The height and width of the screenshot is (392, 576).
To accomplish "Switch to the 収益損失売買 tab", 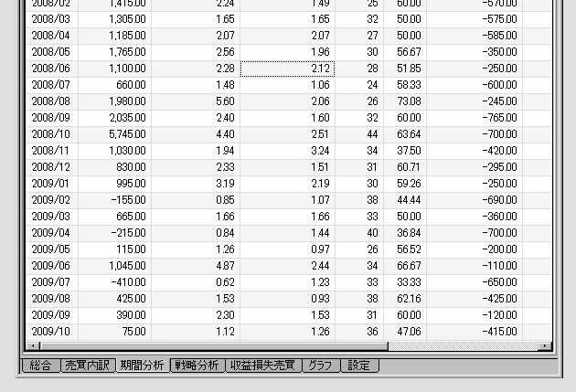I will [263, 366].
